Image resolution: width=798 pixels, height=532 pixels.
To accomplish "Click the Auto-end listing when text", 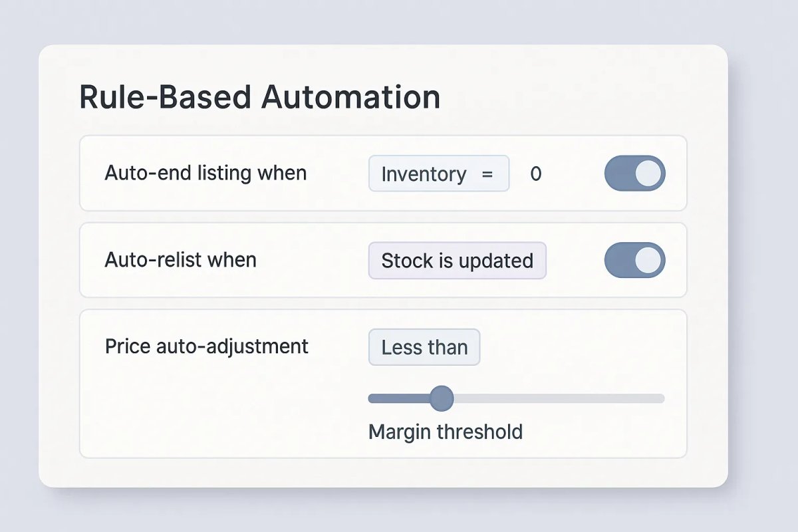I will pyautogui.click(x=205, y=173).
